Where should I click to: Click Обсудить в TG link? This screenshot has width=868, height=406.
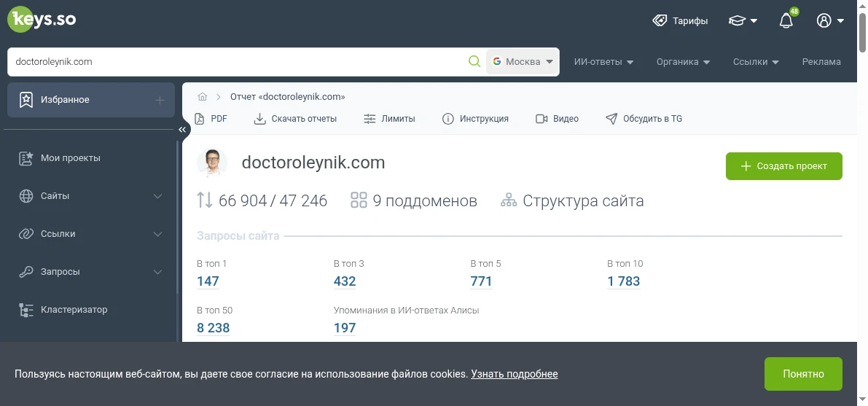[644, 119]
